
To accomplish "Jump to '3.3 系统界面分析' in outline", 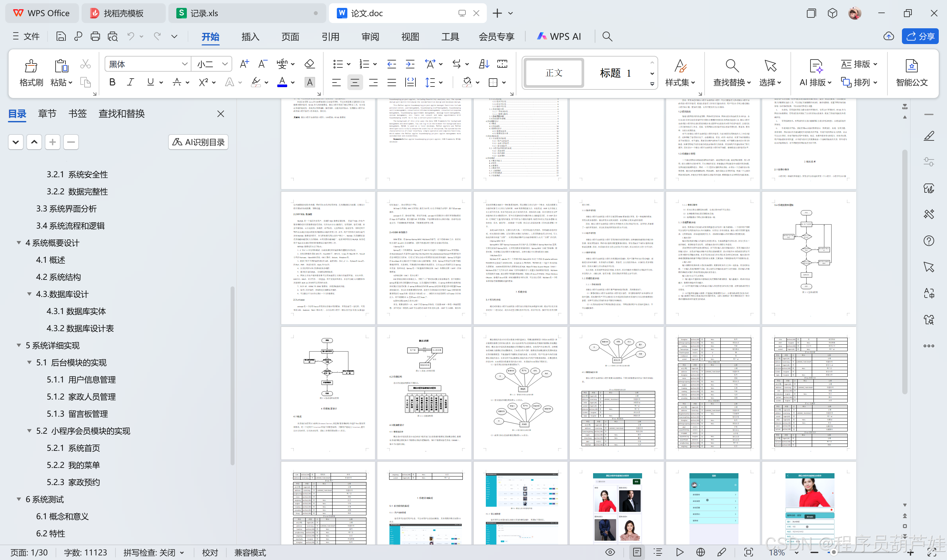I will click(66, 209).
